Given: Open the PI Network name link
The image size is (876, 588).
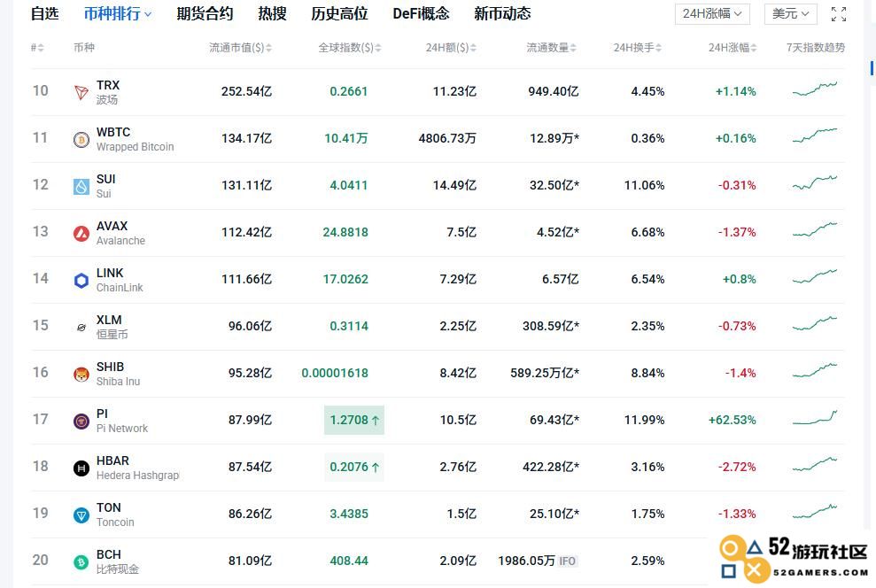Looking at the screenshot, I should (122, 421).
